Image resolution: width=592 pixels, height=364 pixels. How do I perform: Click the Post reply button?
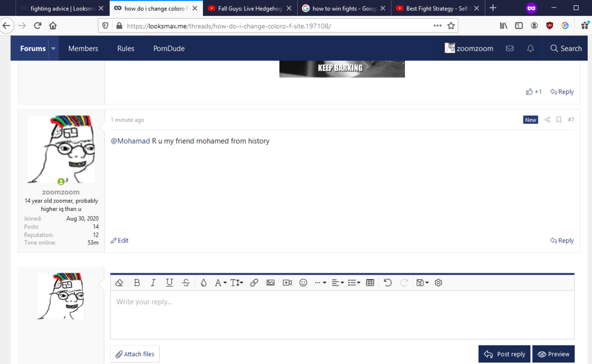pos(504,354)
